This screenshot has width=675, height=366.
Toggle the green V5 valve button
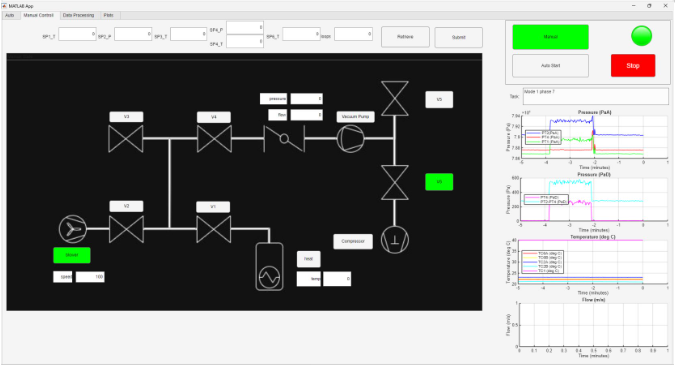pos(439,182)
